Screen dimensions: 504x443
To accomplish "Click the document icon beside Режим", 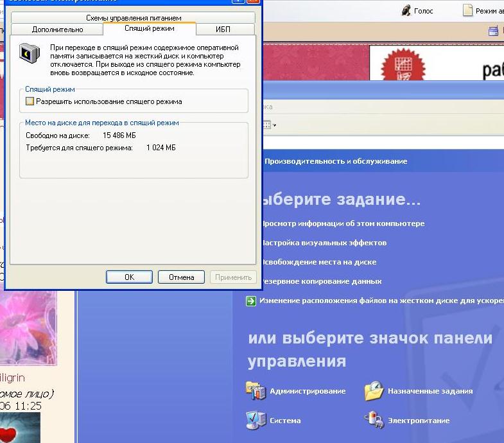I will (467, 11).
